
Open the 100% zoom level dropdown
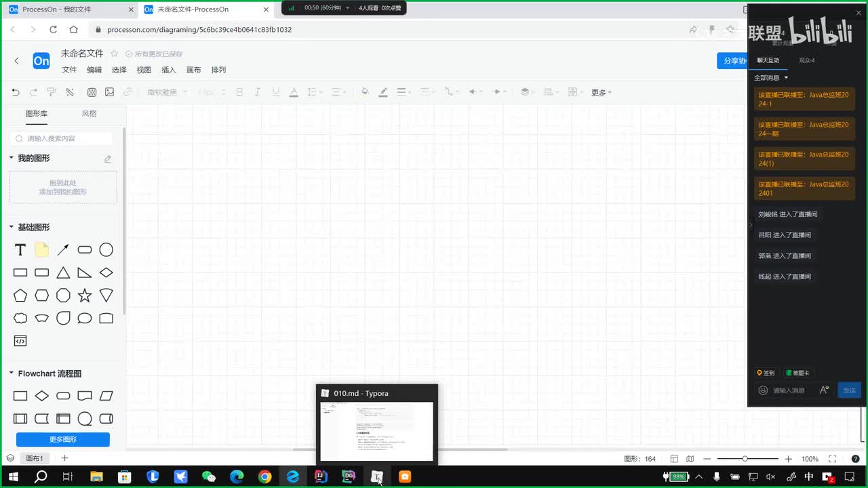pos(810,459)
